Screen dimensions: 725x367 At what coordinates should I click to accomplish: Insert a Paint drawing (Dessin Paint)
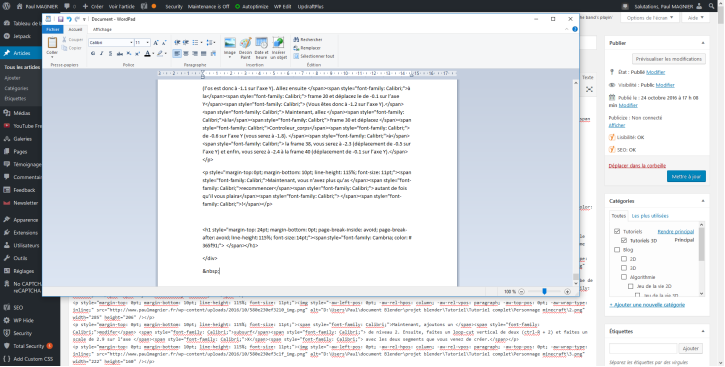(246, 48)
